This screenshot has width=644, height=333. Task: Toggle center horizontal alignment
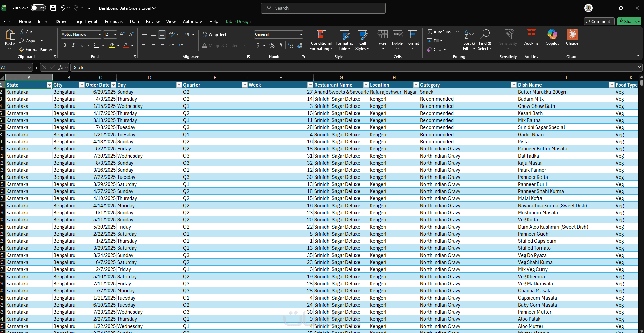click(x=153, y=45)
